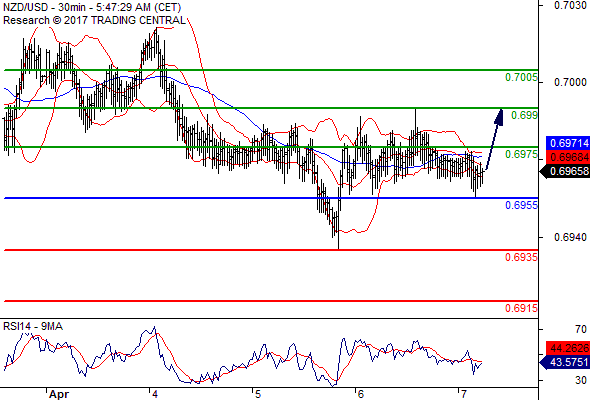Click the 0.699 green resistance label
This screenshot has height=400, width=590.
(524, 115)
